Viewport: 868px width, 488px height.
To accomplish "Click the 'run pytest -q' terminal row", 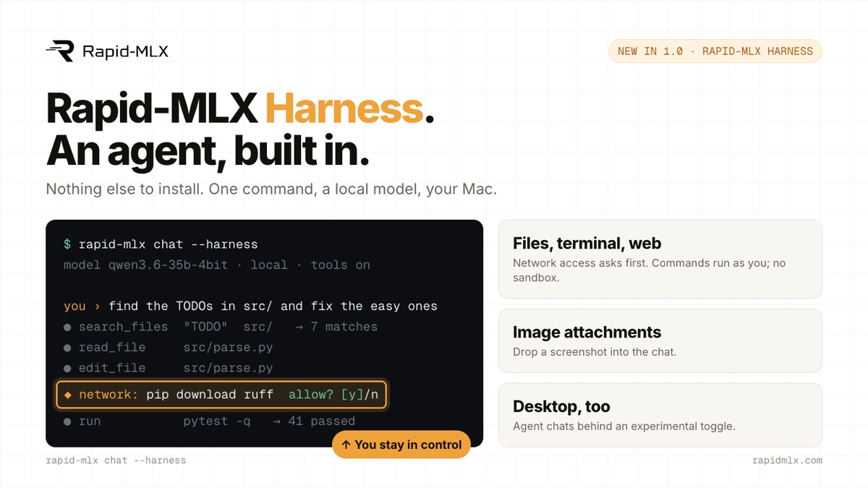I will point(210,421).
